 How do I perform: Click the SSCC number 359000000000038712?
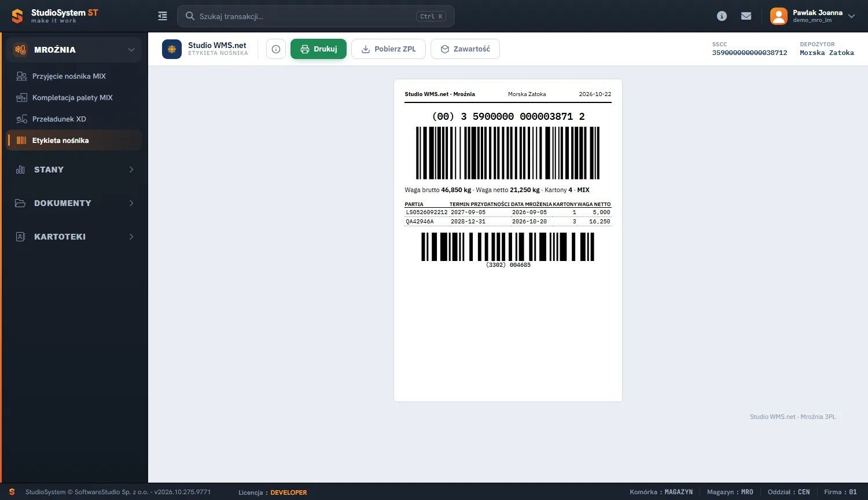click(749, 53)
